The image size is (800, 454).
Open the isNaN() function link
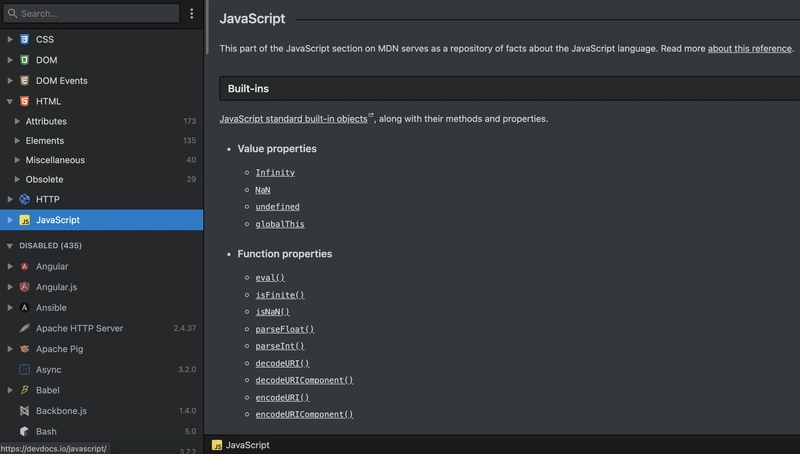coord(272,312)
